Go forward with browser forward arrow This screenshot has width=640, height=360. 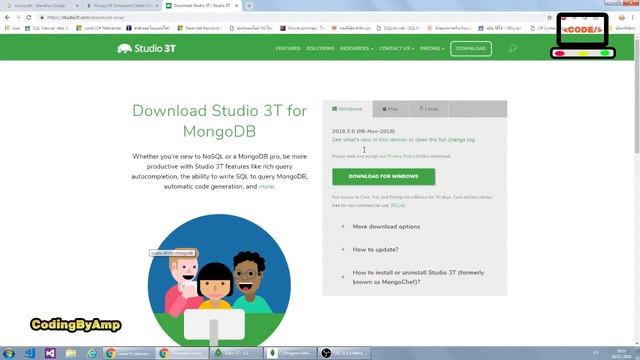click(18, 18)
